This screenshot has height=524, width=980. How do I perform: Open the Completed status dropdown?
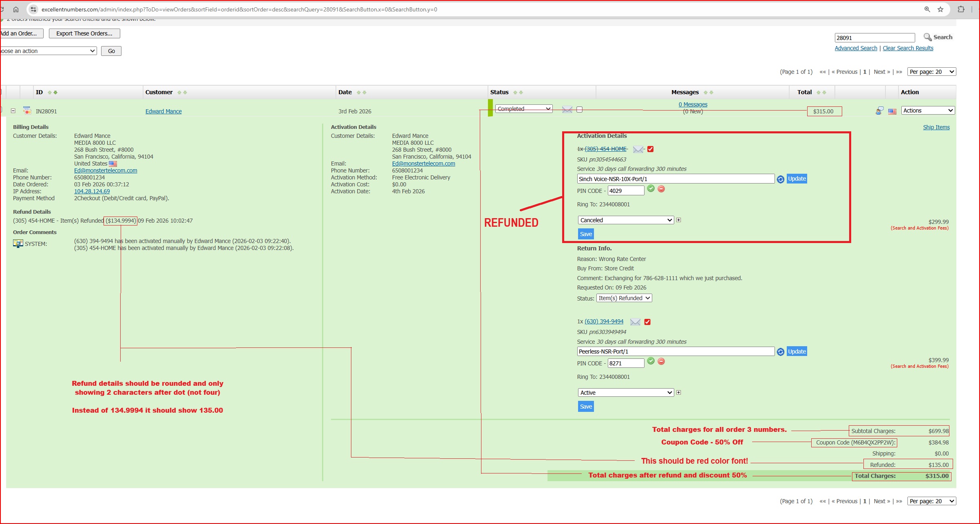[x=524, y=109]
